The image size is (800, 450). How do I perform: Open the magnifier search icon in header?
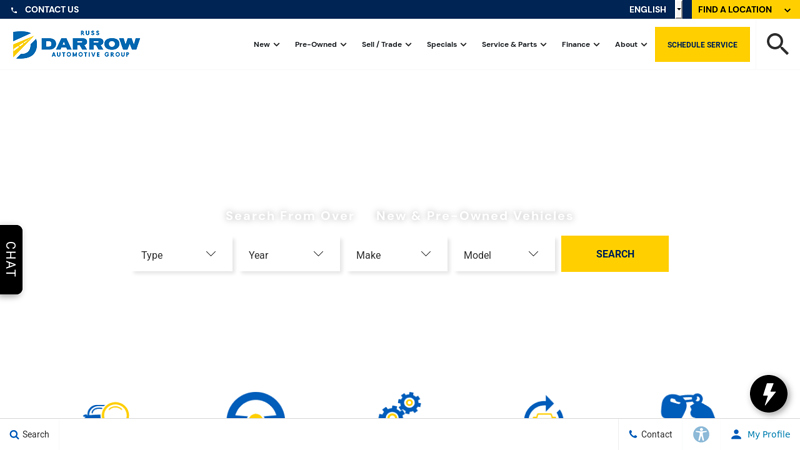click(776, 44)
